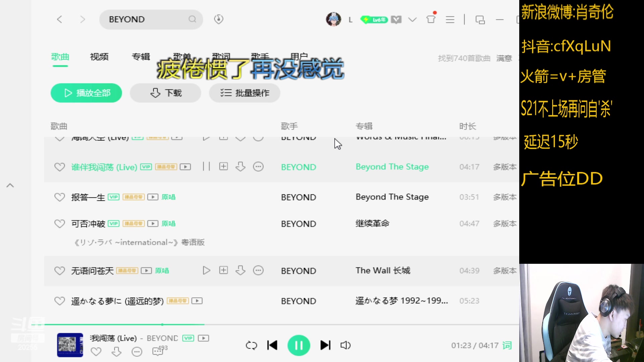Go forward with the right arrow
This screenshot has width=644, height=362.
(x=83, y=19)
